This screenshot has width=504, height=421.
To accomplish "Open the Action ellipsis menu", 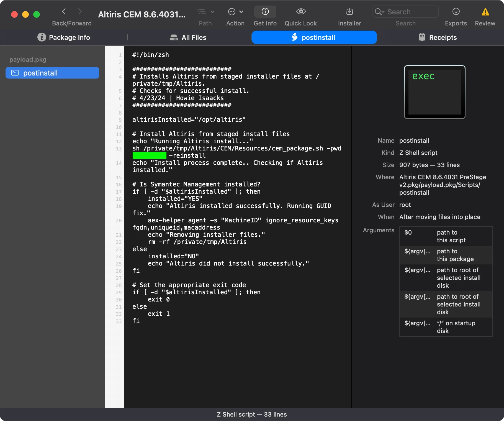I will 232,12.
